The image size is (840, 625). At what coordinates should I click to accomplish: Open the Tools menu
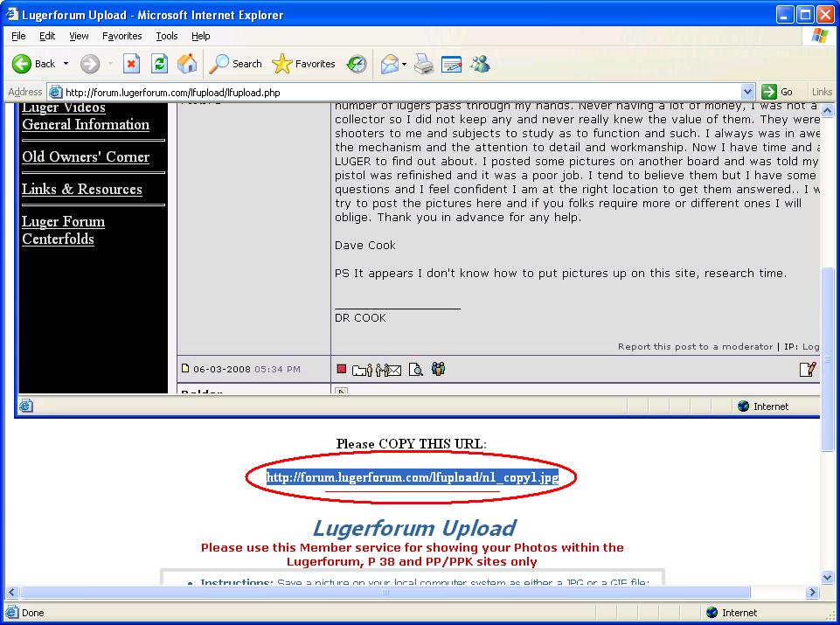[167, 36]
